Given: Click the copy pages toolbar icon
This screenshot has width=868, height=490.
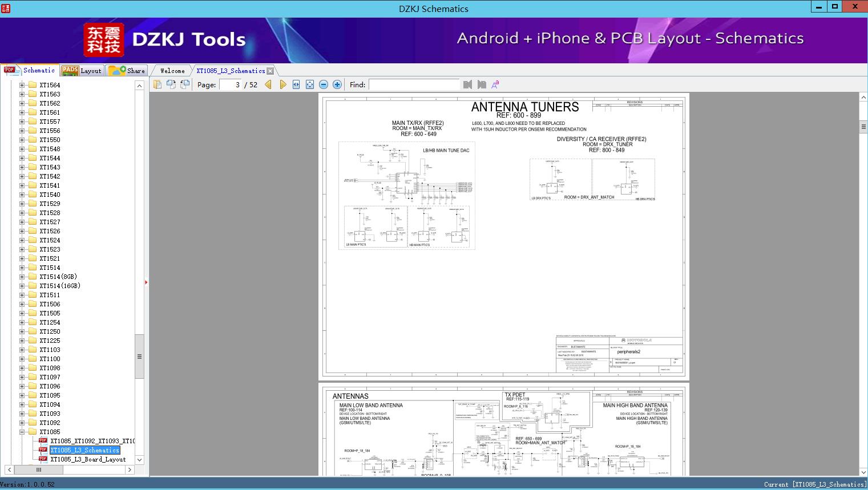Looking at the screenshot, I should tap(157, 84).
